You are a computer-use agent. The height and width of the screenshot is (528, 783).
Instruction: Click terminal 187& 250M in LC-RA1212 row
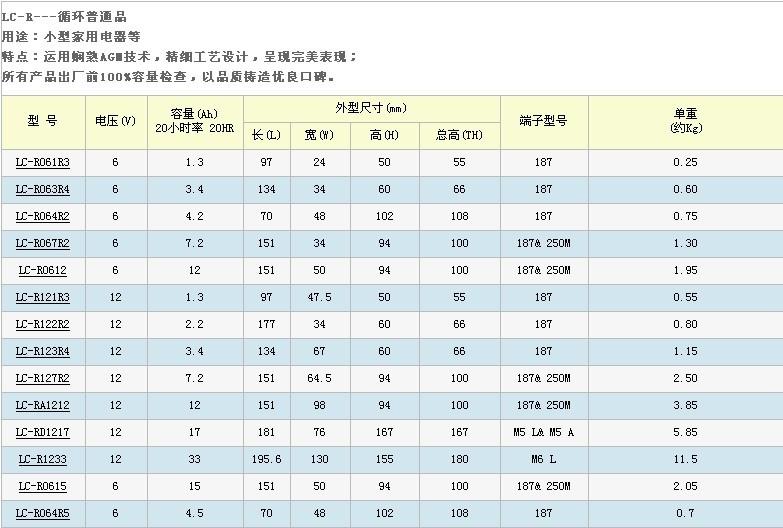[x=543, y=405]
